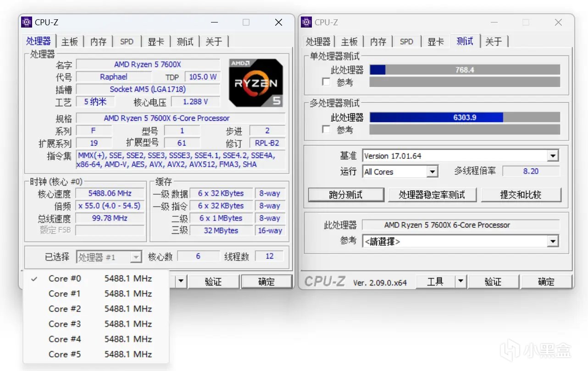Click the TDP value 105.0 W
Viewport: 588px width, 371px height.
(x=202, y=77)
